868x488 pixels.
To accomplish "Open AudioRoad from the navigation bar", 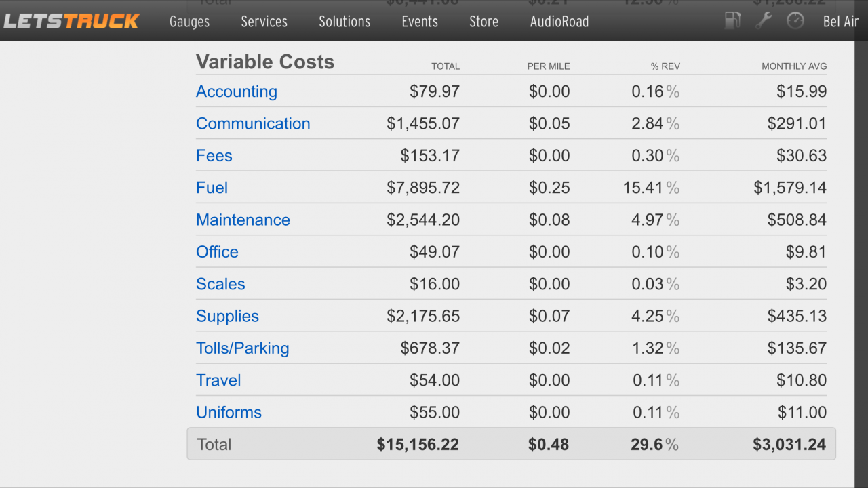I will point(559,22).
